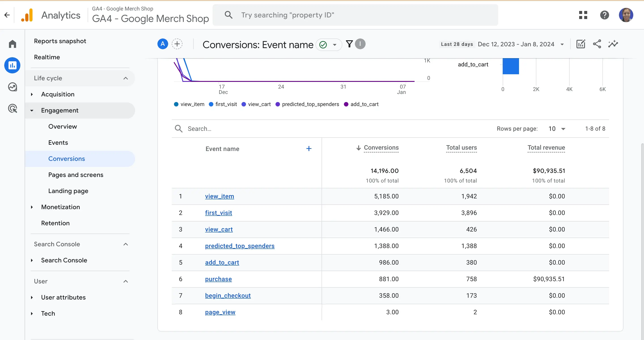Open the first_visit event link
The height and width of the screenshot is (340, 644).
click(x=218, y=213)
